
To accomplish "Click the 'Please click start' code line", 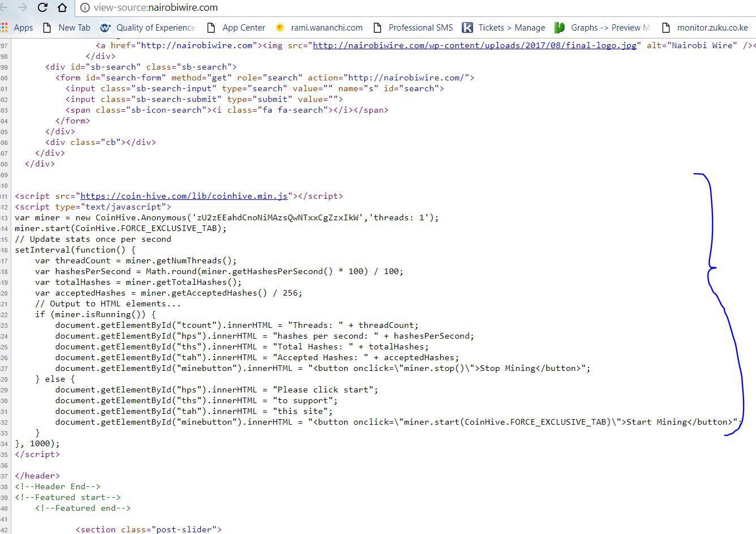I will click(217, 390).
